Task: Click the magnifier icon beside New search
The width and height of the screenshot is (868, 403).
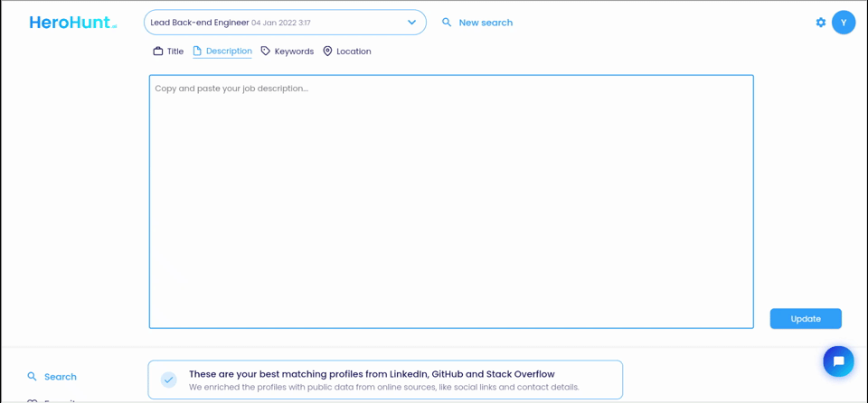Action: [447, 23]
